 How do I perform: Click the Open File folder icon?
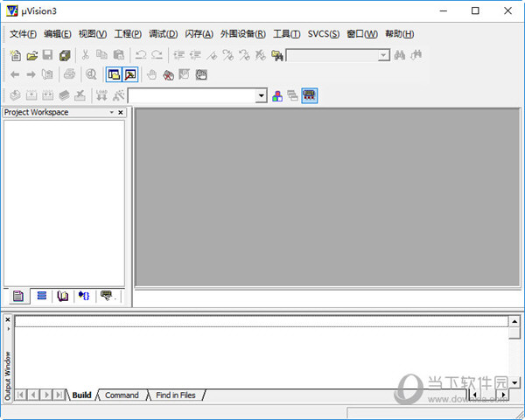[x=31, y=55]
